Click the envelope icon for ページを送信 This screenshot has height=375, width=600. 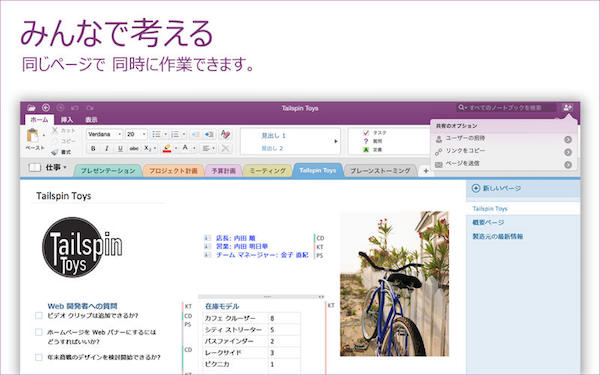pos(439,164)
